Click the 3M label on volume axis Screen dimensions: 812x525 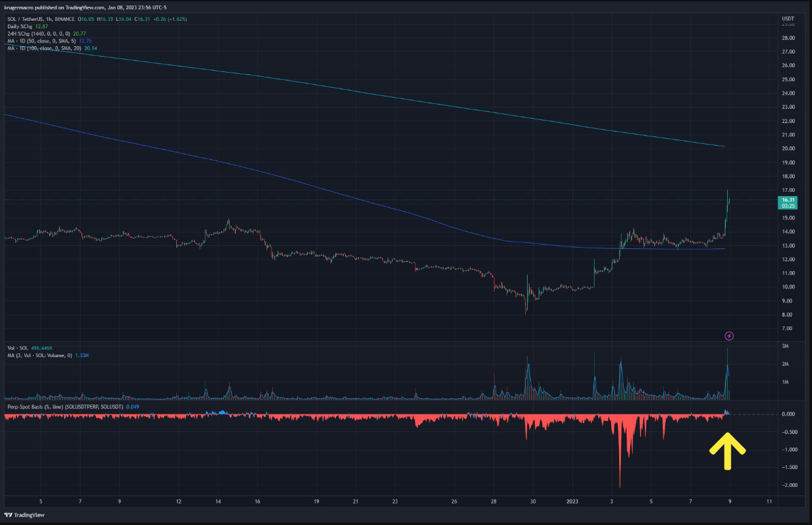point(784,346)
